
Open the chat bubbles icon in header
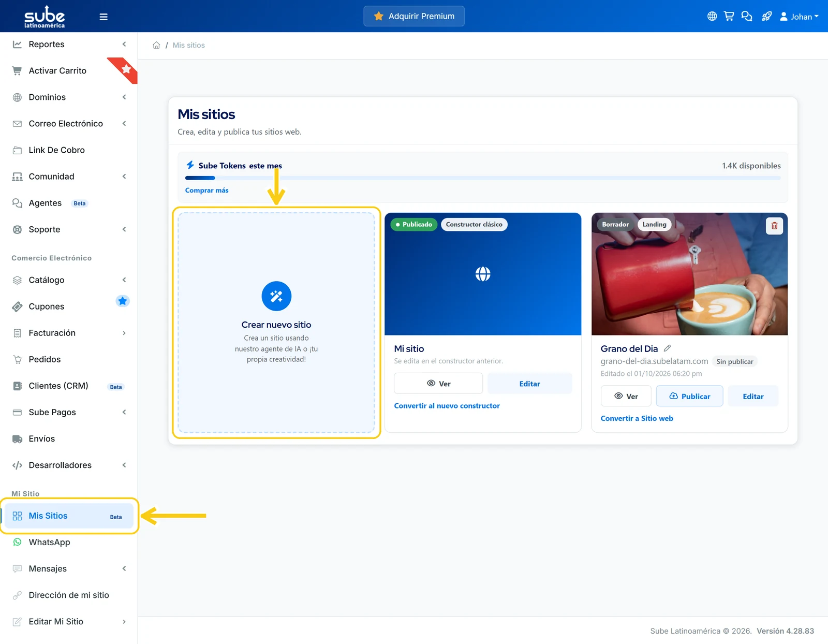[747, 16]
